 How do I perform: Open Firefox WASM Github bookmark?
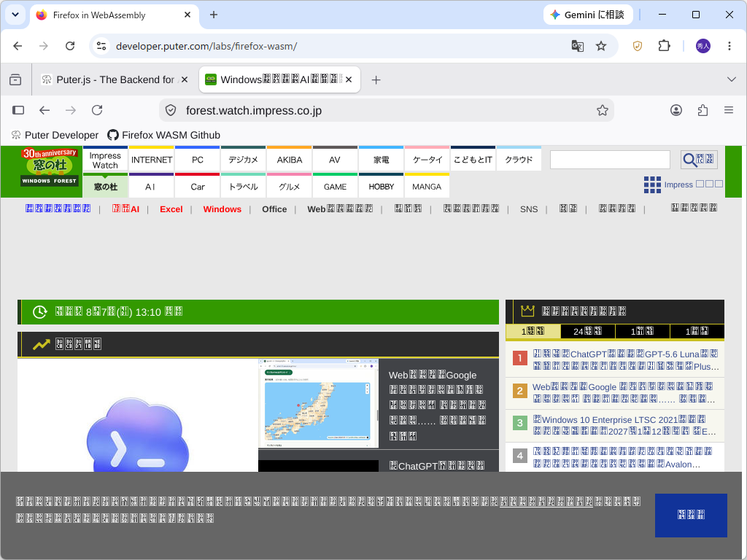coord(164,135)
